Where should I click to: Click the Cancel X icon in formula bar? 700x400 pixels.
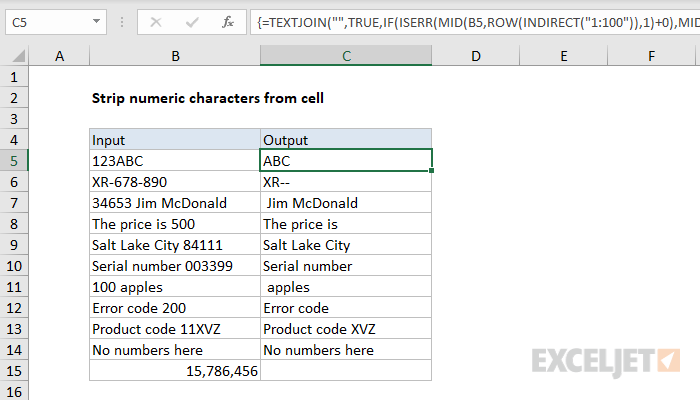point(156,22)
